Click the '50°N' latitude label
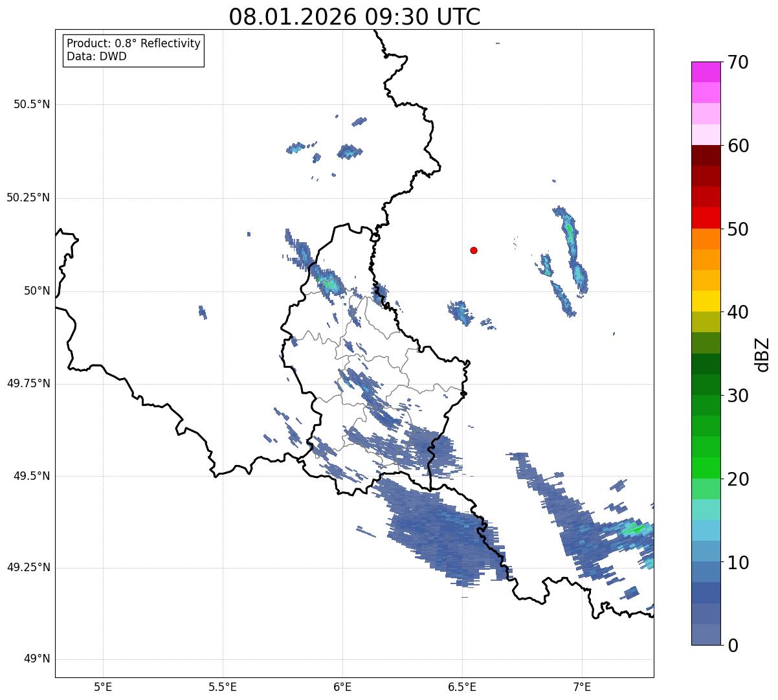The height and width of the screenshot is (700, 778). pyautogui.click(x=37, y=291)
